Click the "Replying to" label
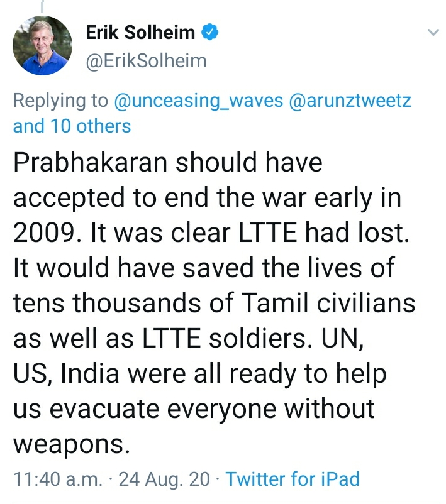 click(x=60, y=101)
